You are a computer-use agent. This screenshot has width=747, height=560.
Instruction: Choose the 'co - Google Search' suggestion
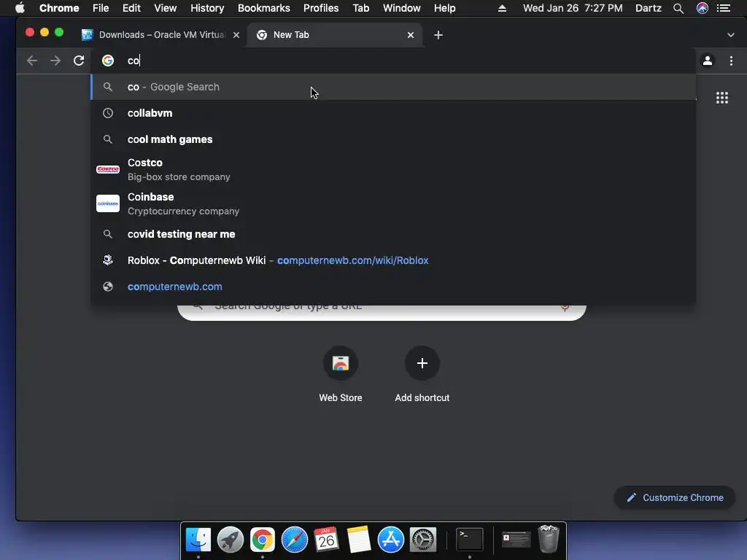coord(393,87)
